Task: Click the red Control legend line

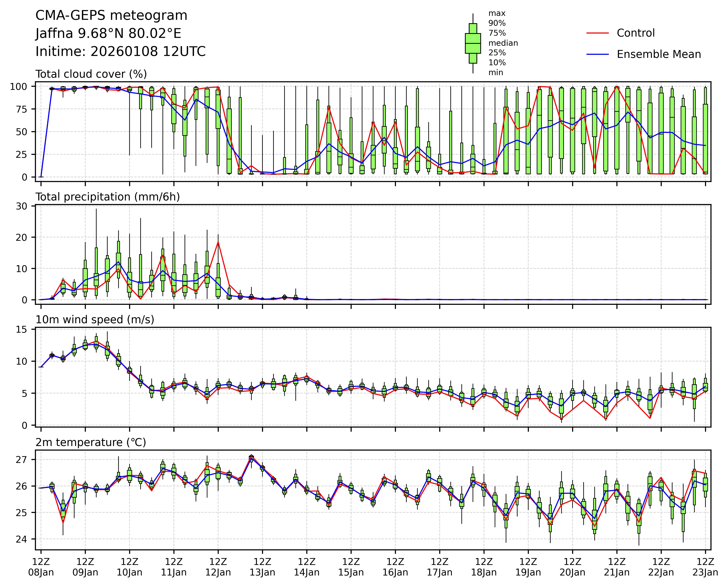Action: coord(597,33)
